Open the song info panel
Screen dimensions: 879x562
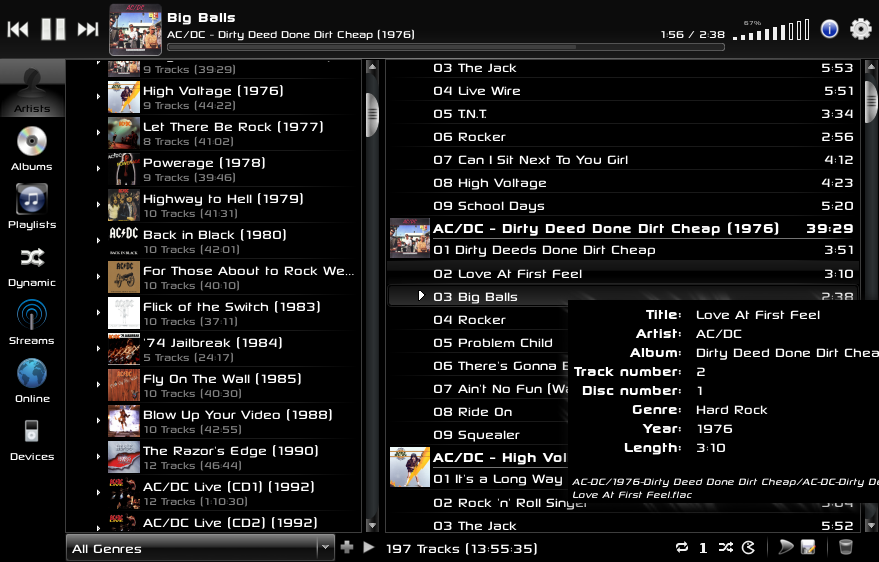[829, 29]
